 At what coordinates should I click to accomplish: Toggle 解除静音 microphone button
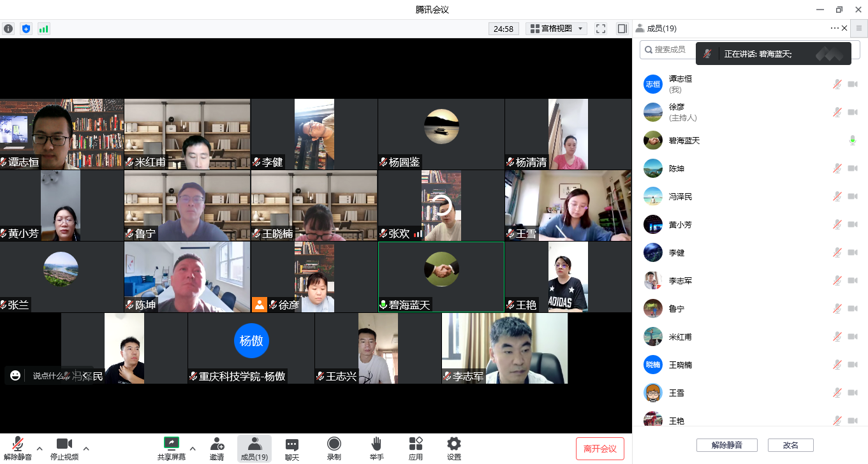18,449
